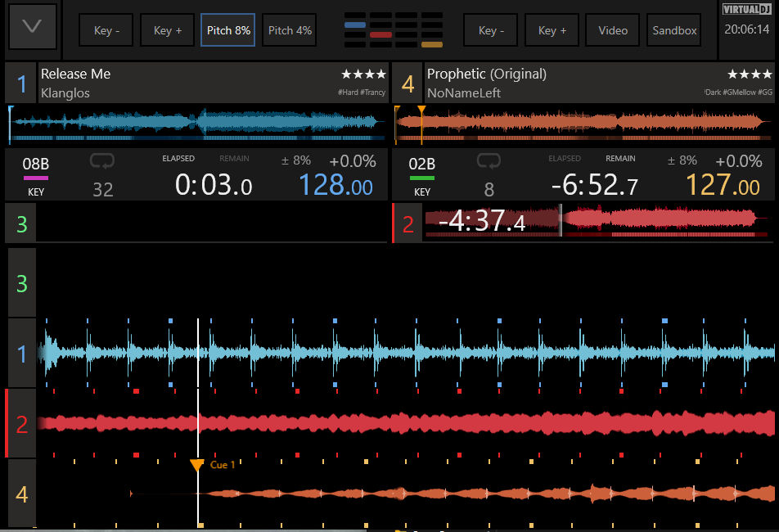Click the 02B key display
Viewport: 779px width, 532px height.
[421, 164]
